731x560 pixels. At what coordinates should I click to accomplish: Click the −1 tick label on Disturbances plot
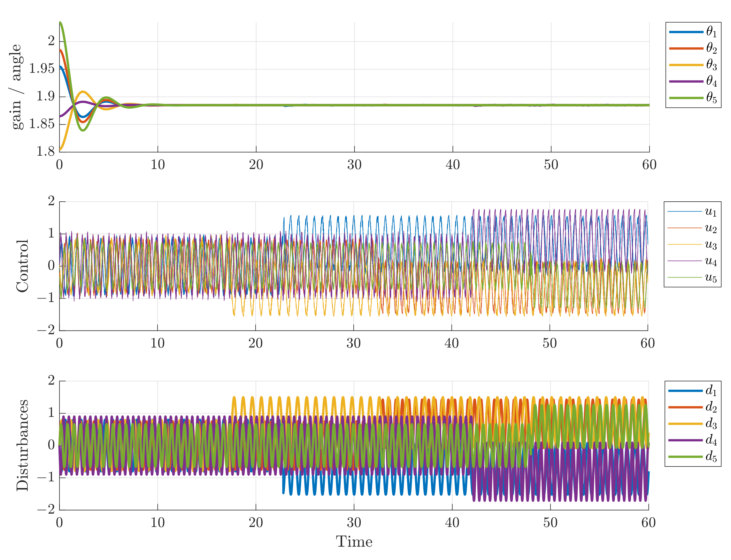(46, 477)
